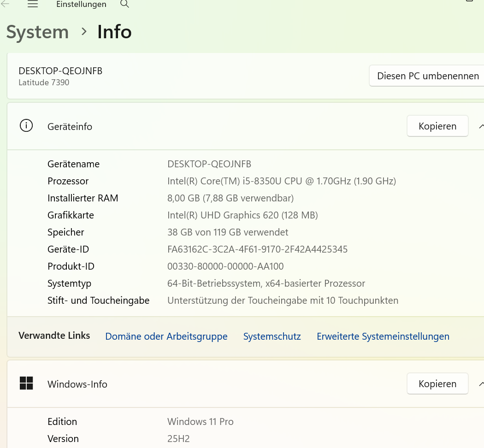The height and width of the screenshot is (448, 484).
Task: Click the Einstellungen window title
Action: (81, 4)
